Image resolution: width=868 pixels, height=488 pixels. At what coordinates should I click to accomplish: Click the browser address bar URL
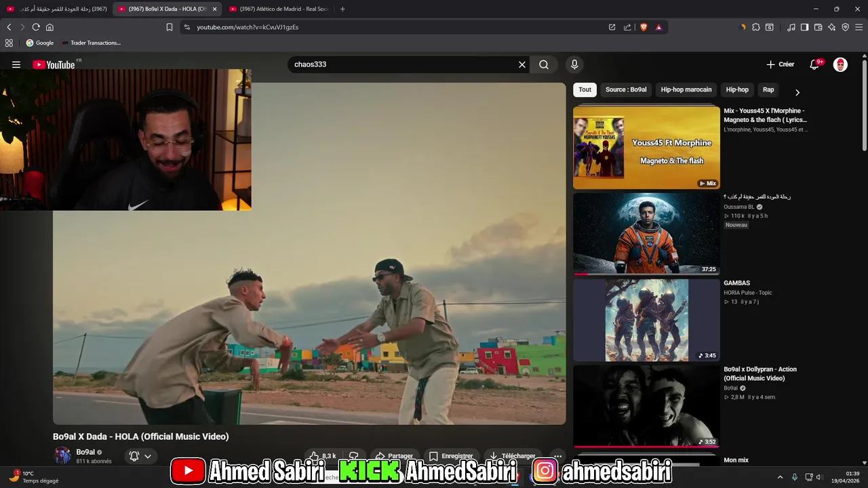coord(248,27)
